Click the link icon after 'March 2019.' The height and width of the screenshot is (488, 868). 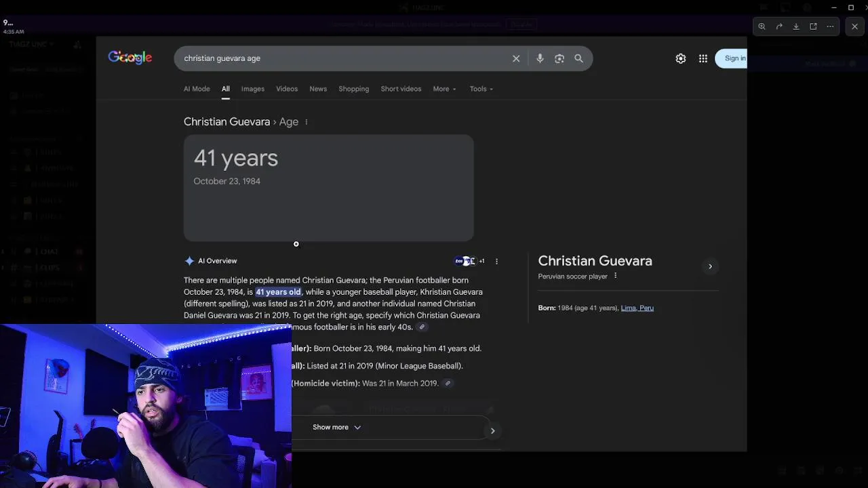click(x=448, y=384)
